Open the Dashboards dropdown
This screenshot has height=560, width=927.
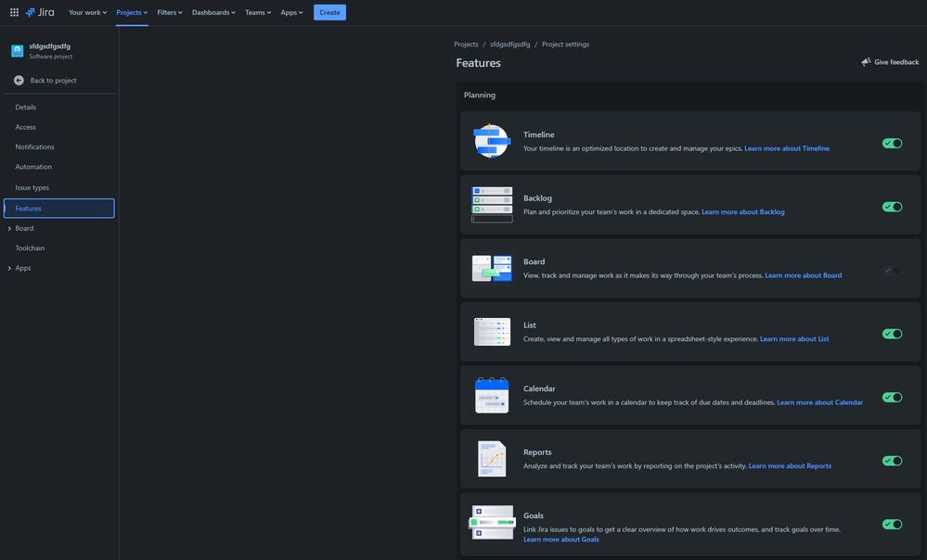tap(213, 12)
